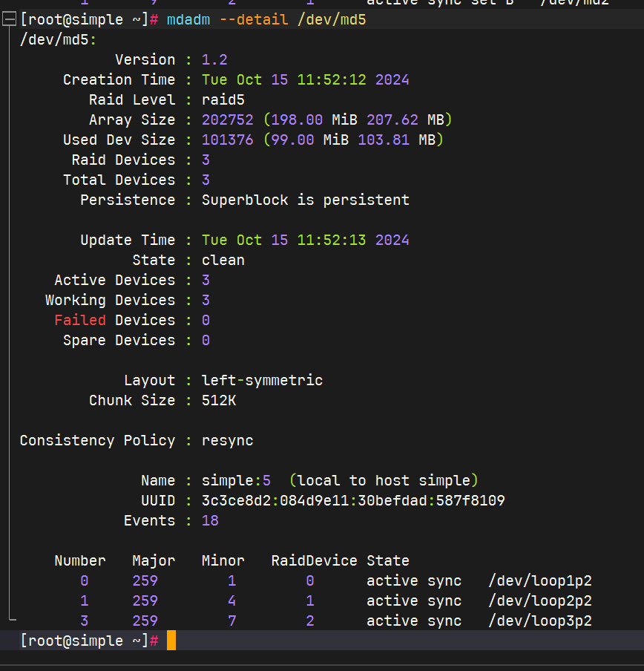Click the resync Consistency Policy value
The height and width of the screenshot is (671, 644).
click(227, 440)
